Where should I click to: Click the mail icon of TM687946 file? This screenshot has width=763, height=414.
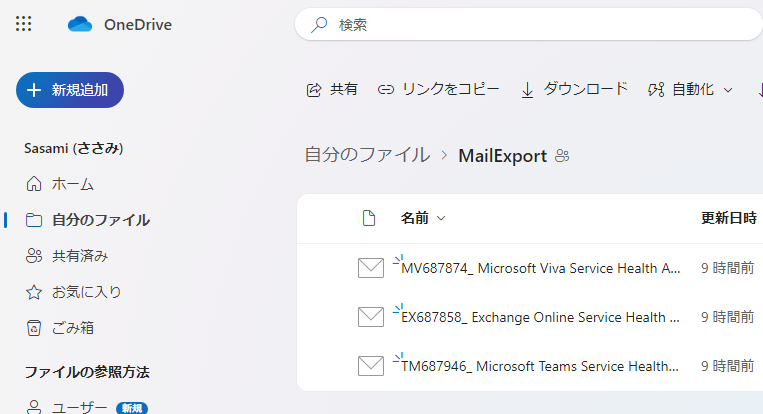click(371, 366)
